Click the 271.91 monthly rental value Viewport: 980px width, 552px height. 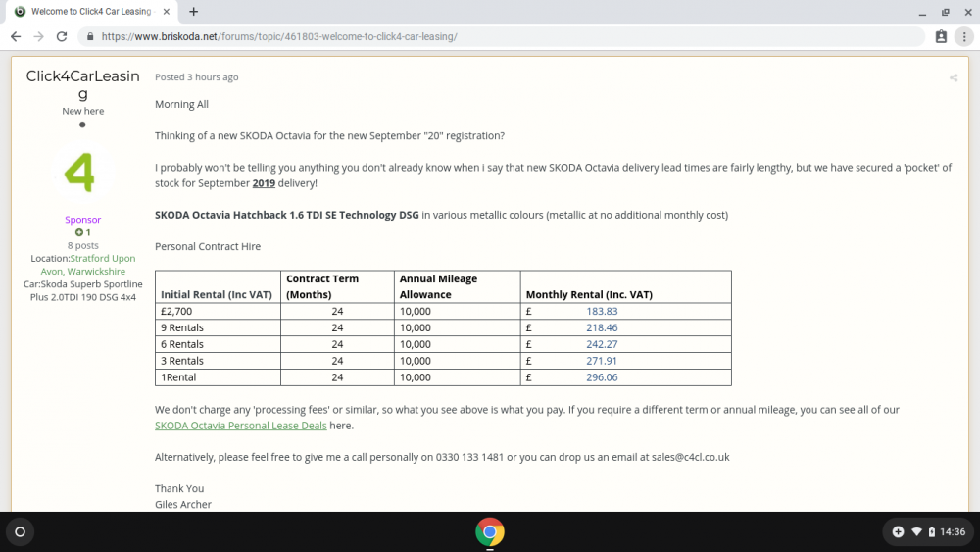[x=602, y=361]
